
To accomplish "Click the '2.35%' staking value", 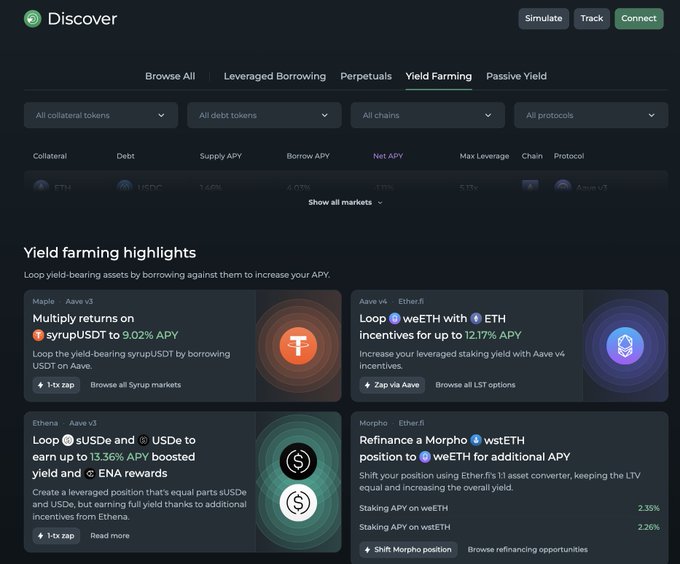I will (648, 508).
